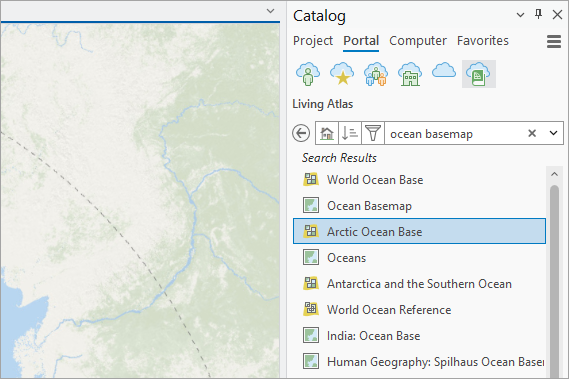
Task: Click the Back arrow button
Action: (301, 133)
